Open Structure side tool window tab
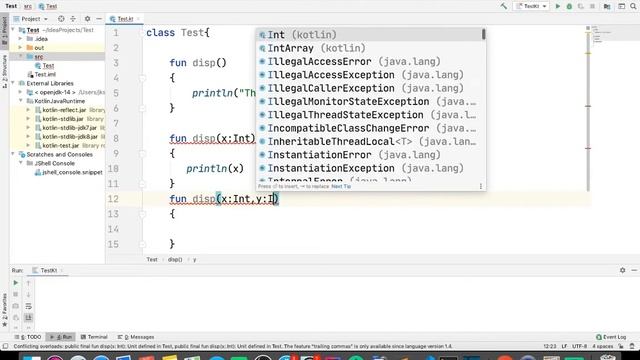Image resolution: width=640 pixels, height=360 pixels. (4, 72)
